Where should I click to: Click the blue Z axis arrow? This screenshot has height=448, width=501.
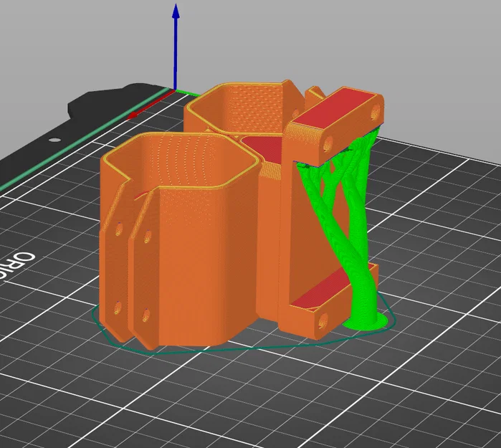pyautogui.click(x=176, y=47)
